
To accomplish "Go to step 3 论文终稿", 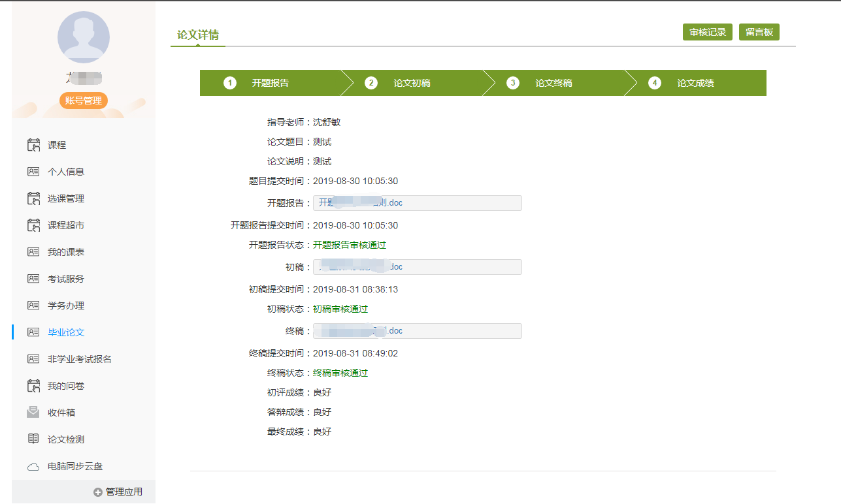I will pos(553,83).
